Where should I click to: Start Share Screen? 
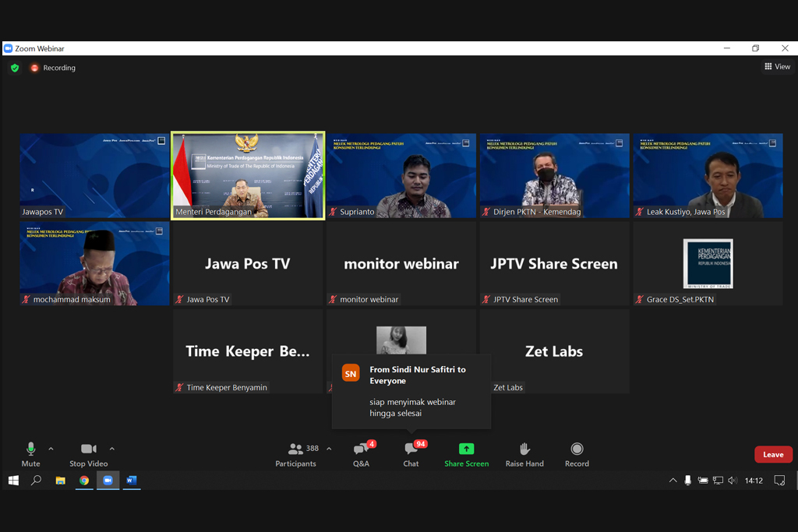coord(466,454)
